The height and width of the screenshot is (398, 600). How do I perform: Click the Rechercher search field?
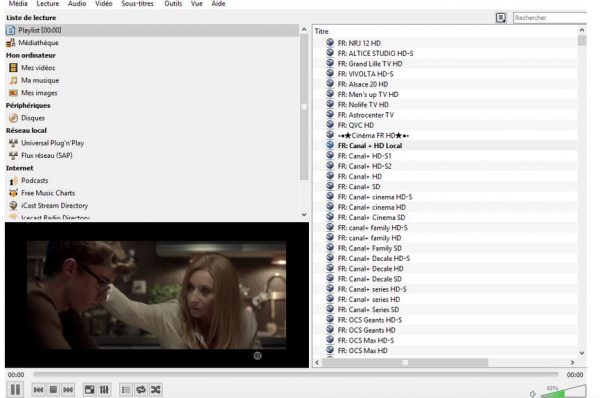[x=549, y=18]
